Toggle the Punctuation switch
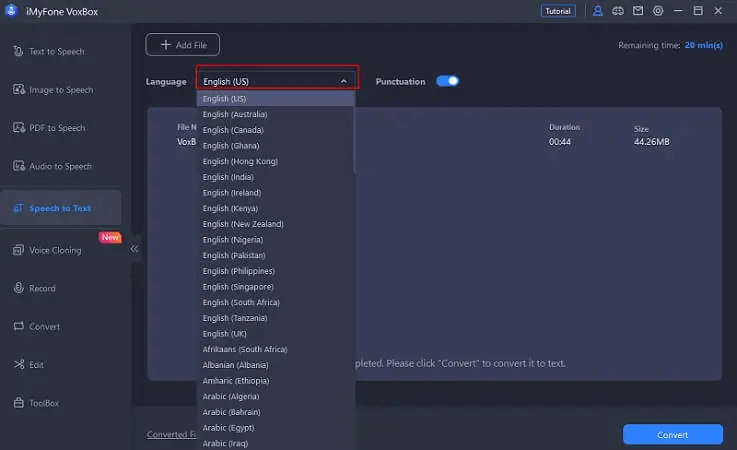737x450 pixels. click(447, 81)
